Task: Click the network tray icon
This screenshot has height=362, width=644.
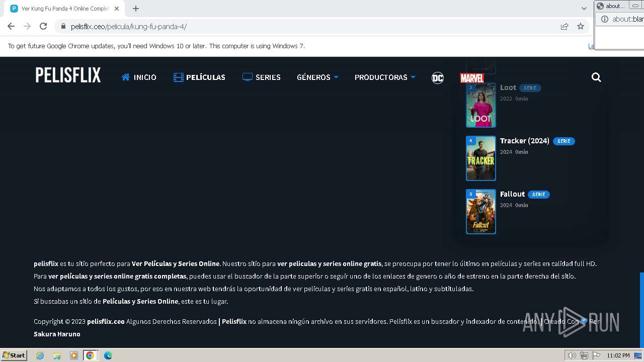Action: click(x=584, y=355)
